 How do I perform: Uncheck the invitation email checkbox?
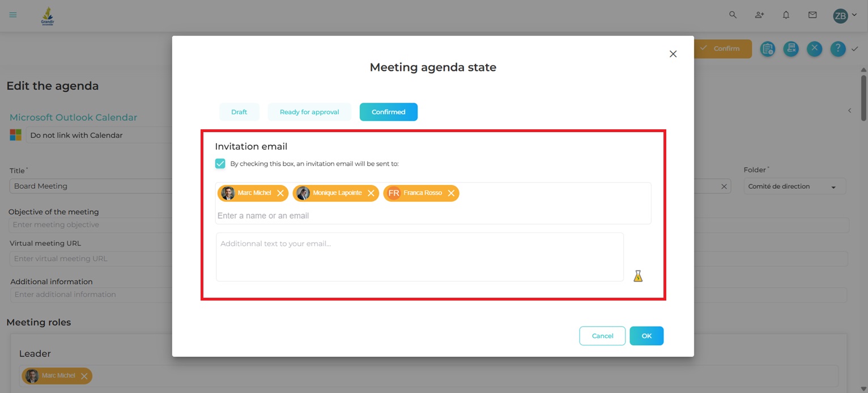click(220, 164)
